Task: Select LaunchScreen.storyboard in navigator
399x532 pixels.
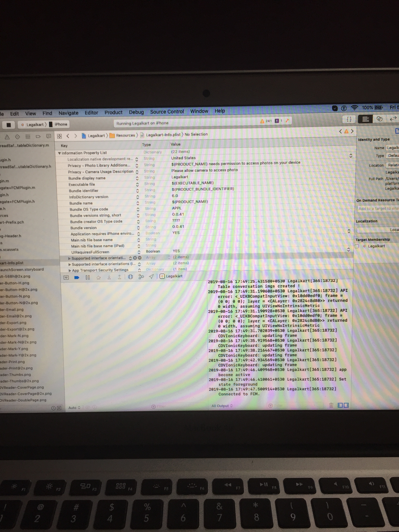Action: tap(22, 269)
